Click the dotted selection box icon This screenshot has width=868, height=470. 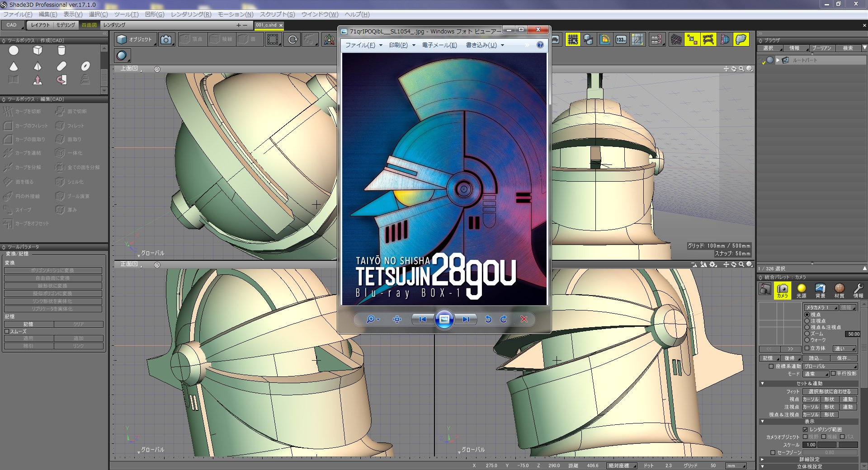tap(273, 40)
